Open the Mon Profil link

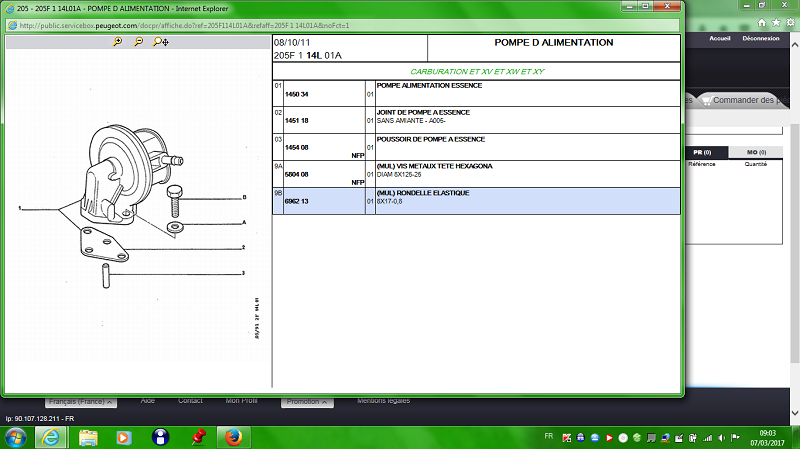pyautogui.click(x=241, y=401)
